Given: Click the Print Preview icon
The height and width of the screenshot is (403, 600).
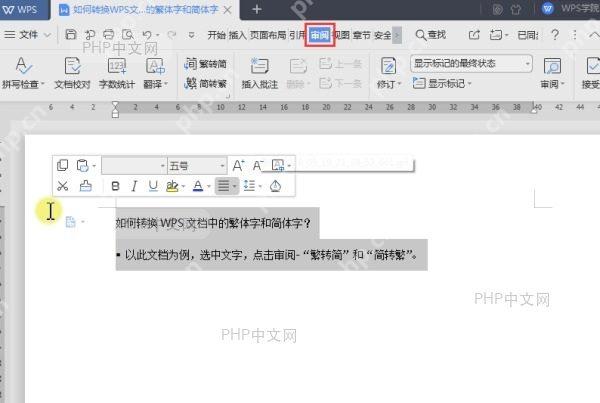Looking at the screenshot, I should coord(128,35).
